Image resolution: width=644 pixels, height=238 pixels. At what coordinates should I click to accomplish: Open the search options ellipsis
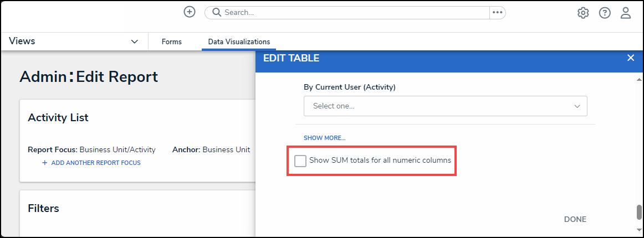[497, 12]
